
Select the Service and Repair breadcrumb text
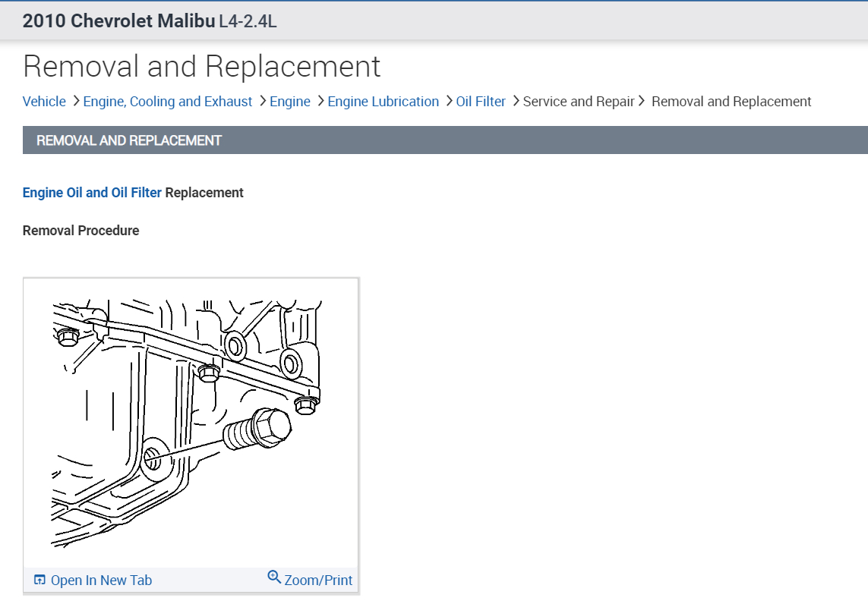point(579,102)
